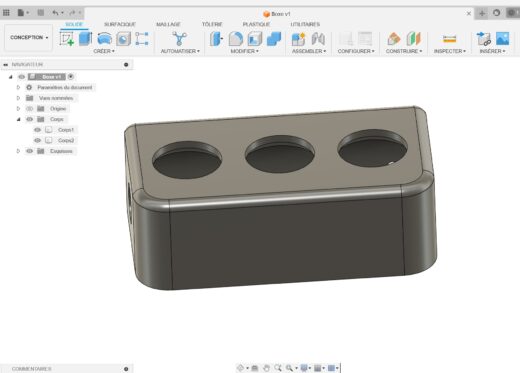
Task: Open the CONCEPTION workspace dropdown
Action: coord(29,37)
